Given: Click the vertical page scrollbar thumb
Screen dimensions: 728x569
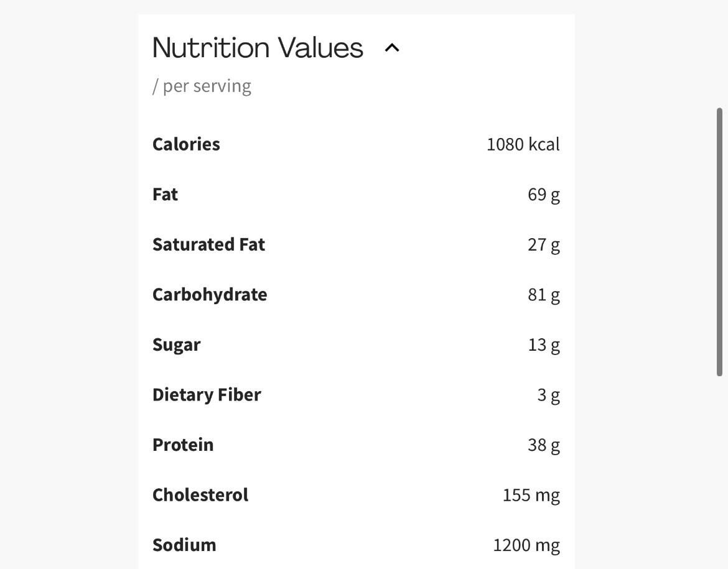Looking at the screenshot, I should coord(719,241).
